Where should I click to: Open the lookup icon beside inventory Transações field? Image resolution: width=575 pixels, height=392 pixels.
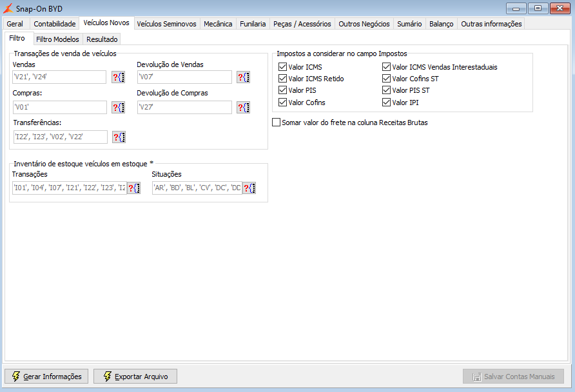[x=134, y=188]
